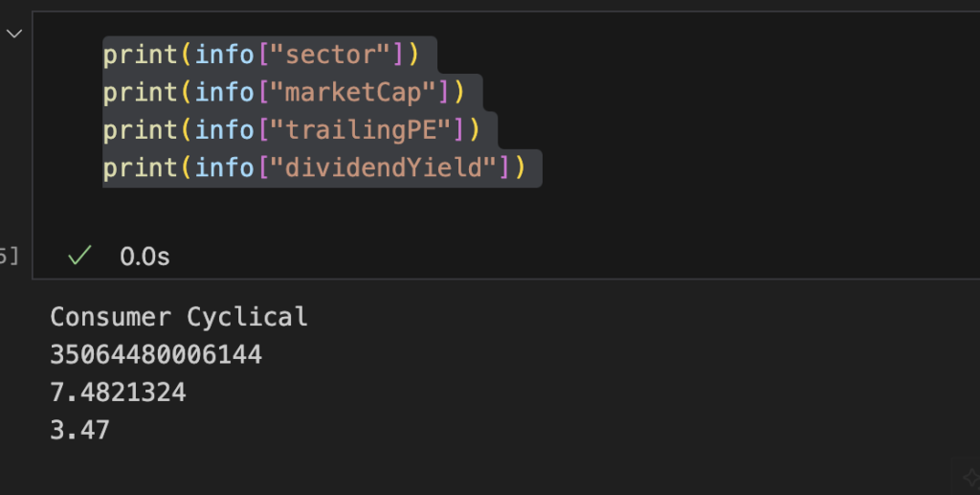The height and width of the screenshot is (495, 980).
Task: Click the 0.0s execution time label
Action: click(145, 257)
